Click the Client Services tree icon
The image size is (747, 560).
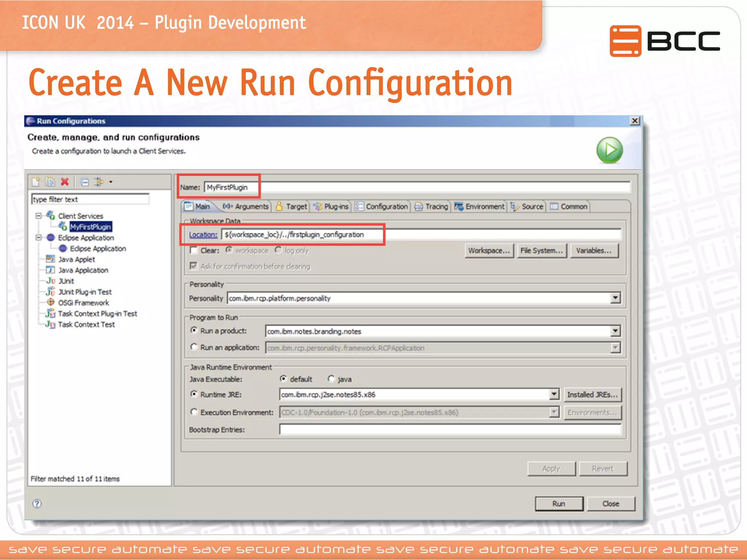pyautogui.click(x=51, y=216)
